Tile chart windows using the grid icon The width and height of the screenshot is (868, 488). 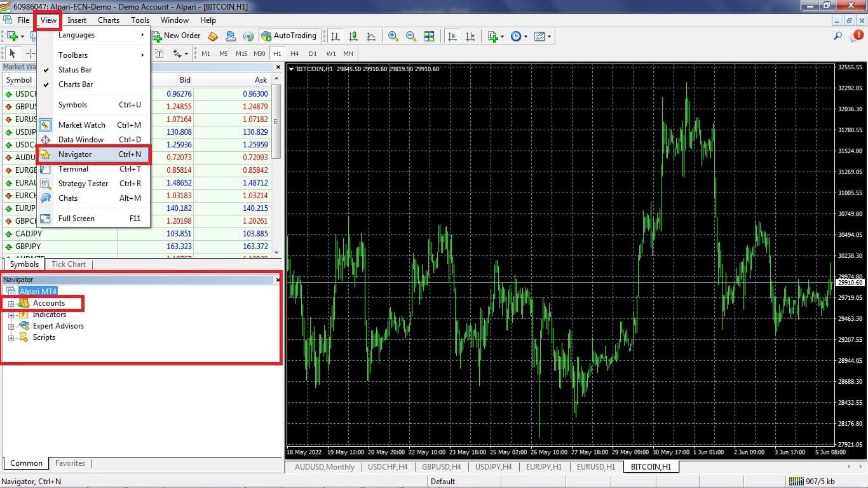click(x=429, y=36)
